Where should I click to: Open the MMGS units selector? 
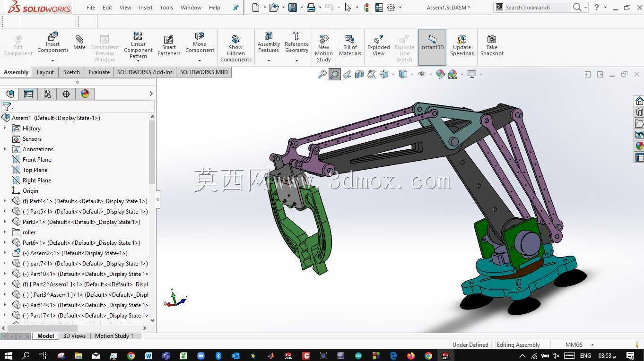pyautogui.click(x=579, y=345)
